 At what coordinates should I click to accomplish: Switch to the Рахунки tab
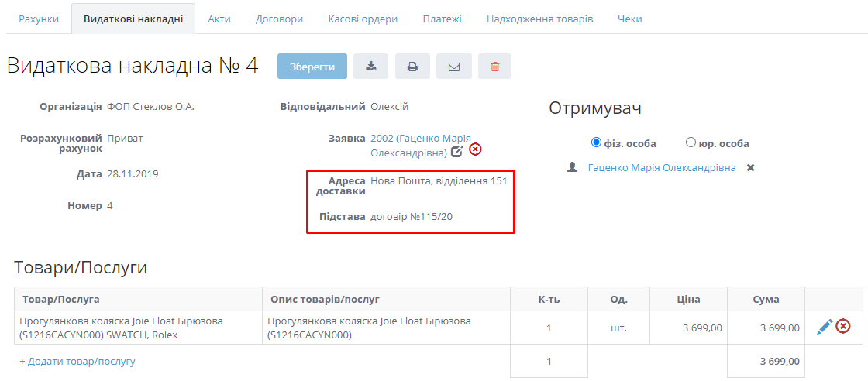coord(39,19)
